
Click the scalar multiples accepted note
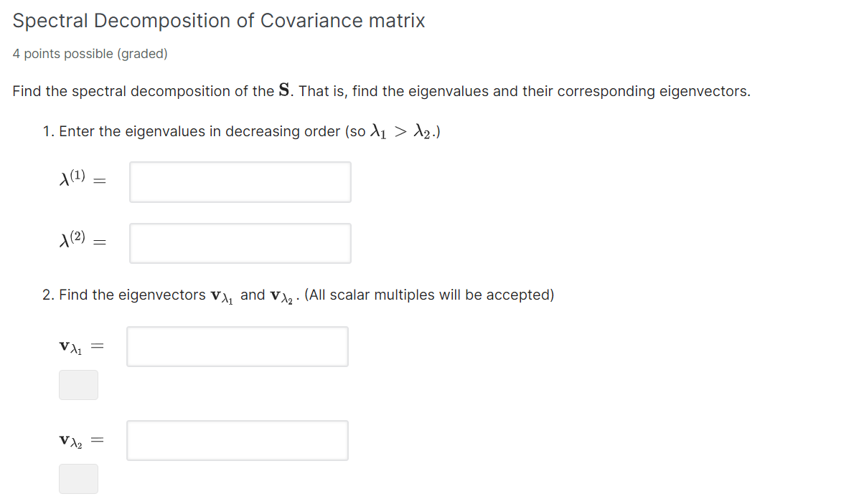430,294
